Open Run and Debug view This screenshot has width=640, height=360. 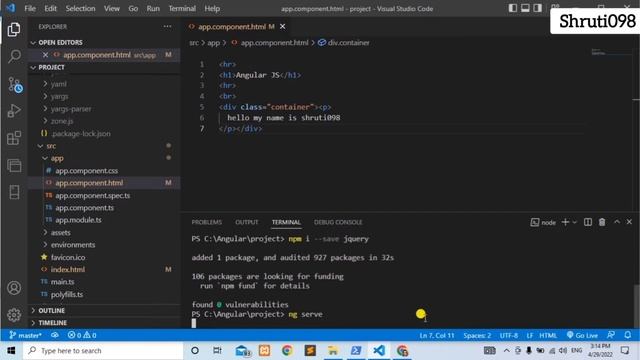pyautogui.click(x=14, y=111)
